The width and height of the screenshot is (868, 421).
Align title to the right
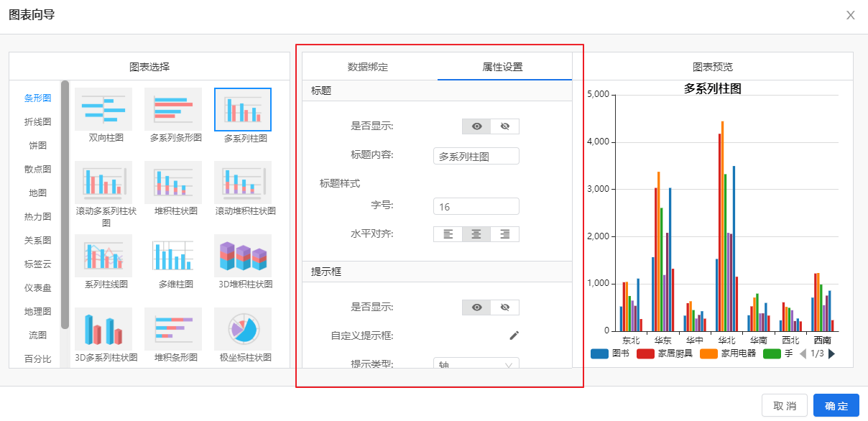tap(504, 234)
